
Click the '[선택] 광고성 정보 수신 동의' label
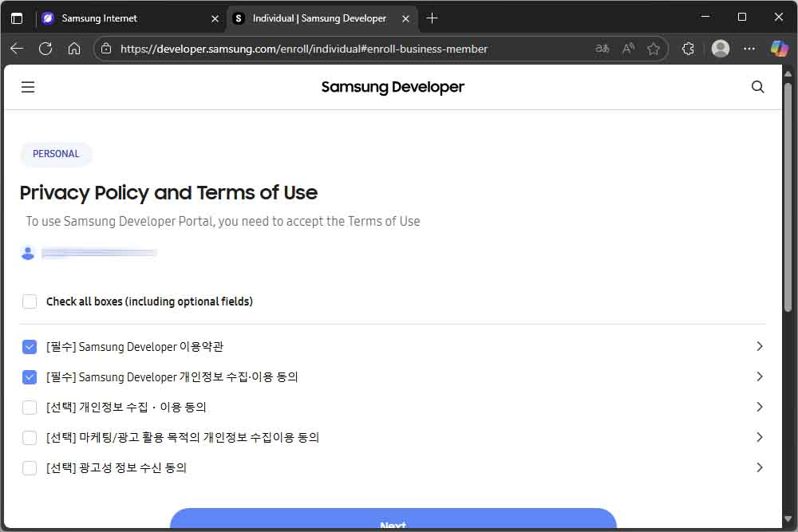[x=117, y=468]
